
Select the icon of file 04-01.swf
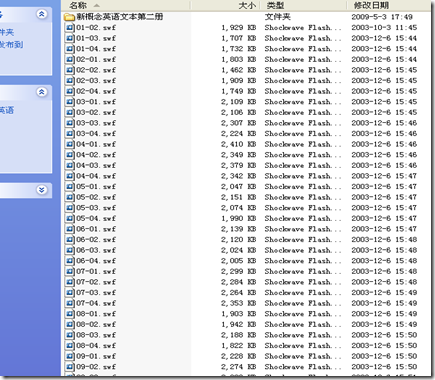click(69, 144)
